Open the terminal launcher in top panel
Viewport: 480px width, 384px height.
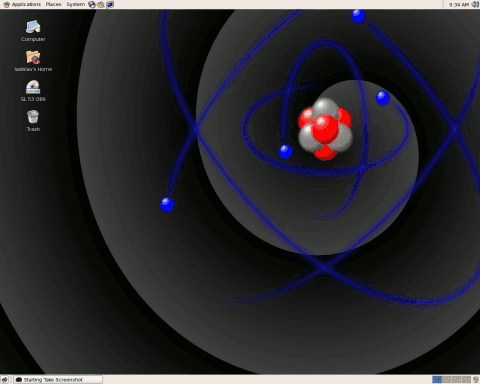tap(110, 4)
